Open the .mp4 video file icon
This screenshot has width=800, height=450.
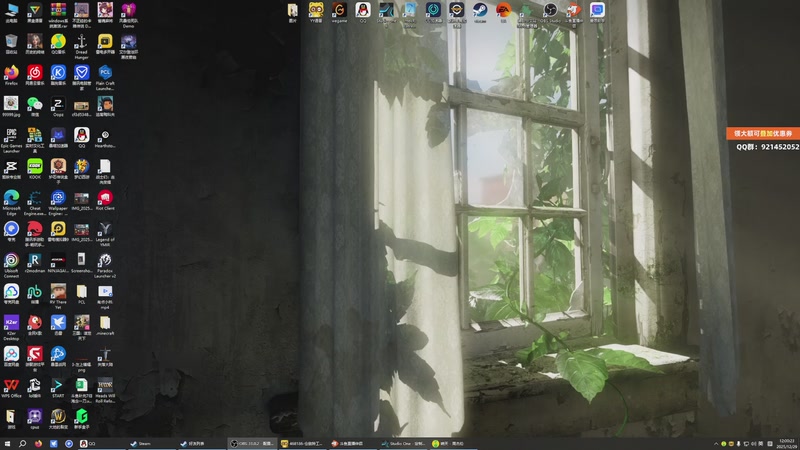click(105, 296)
